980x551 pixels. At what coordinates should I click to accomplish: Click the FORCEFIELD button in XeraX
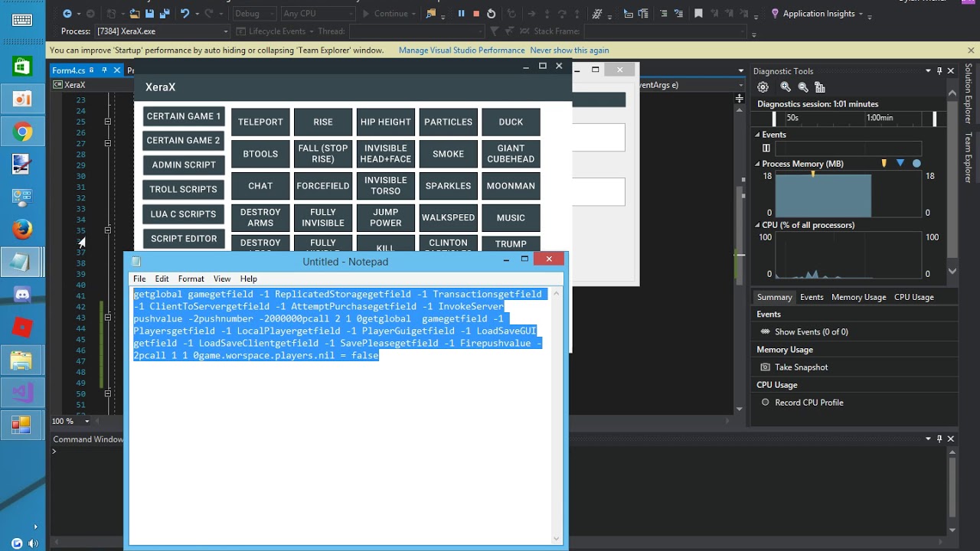pos(323,186)
